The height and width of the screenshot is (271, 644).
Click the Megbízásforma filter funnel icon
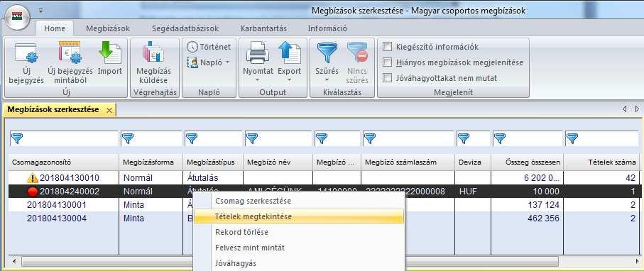(x=128, y=139)
